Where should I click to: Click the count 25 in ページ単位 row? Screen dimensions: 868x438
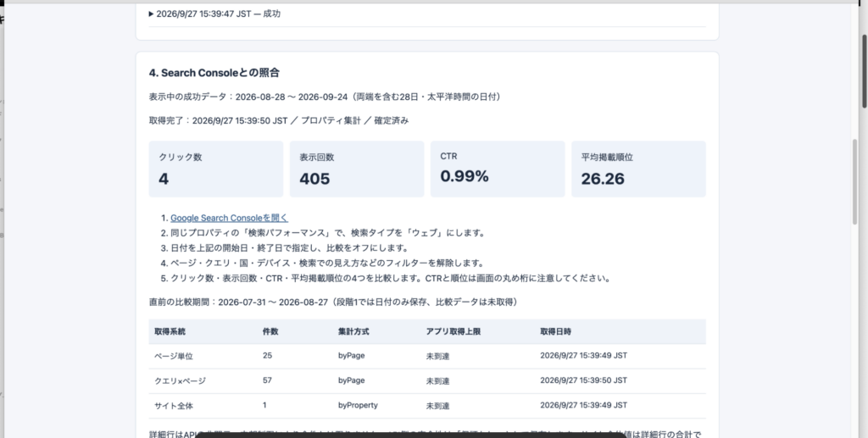click(x=267, y=356)
